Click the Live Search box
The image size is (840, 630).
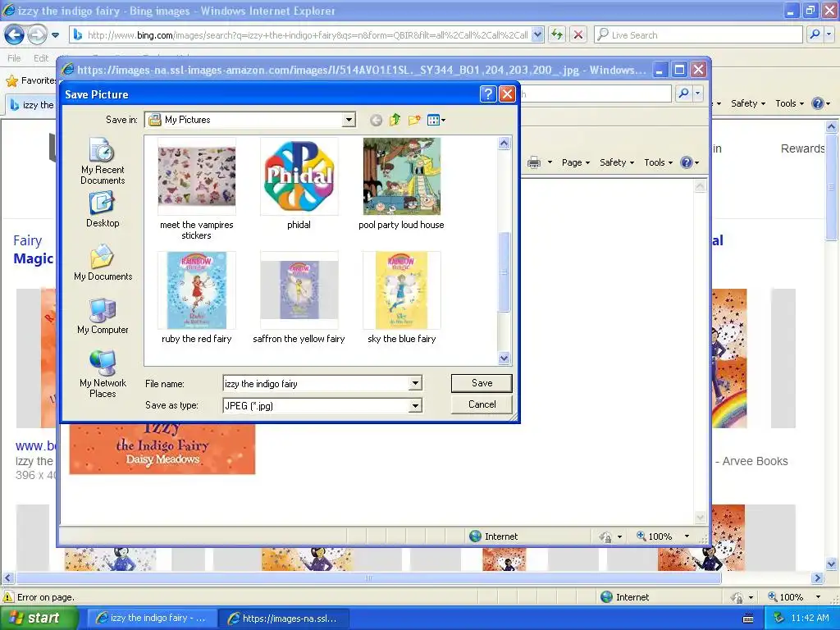click(x=698, y=35)
